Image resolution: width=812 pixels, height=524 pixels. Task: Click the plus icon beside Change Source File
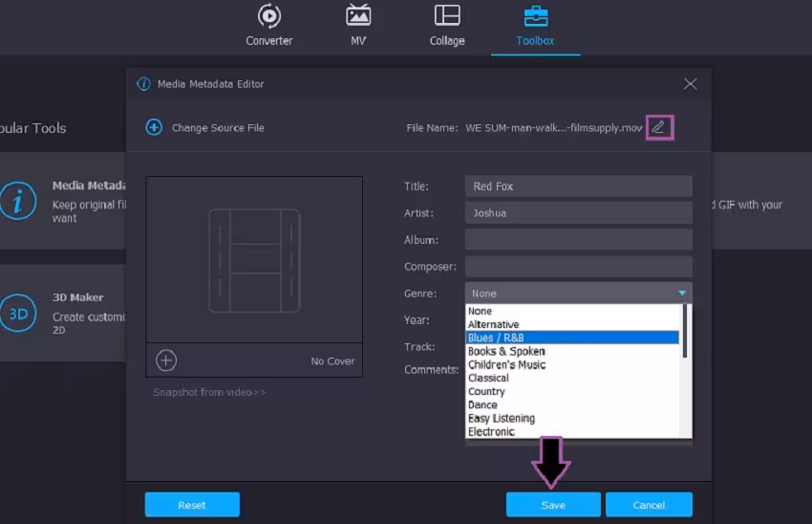(154, 127)
